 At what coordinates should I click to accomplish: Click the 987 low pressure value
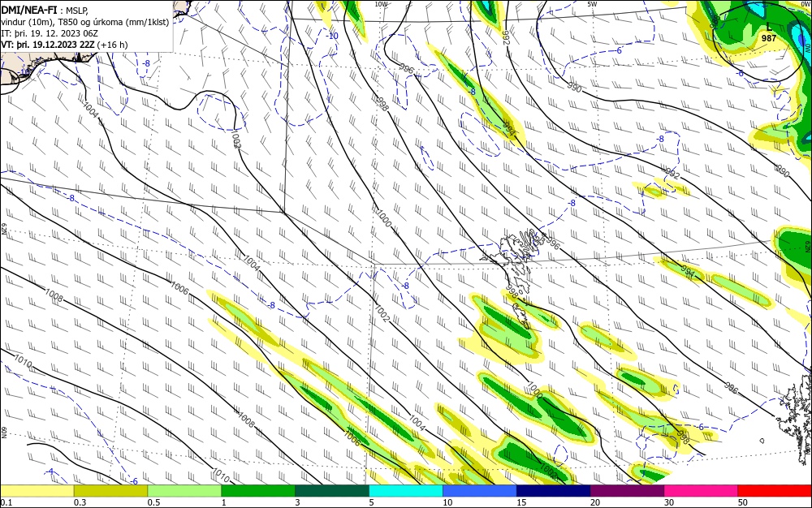[x=769, y=38]
